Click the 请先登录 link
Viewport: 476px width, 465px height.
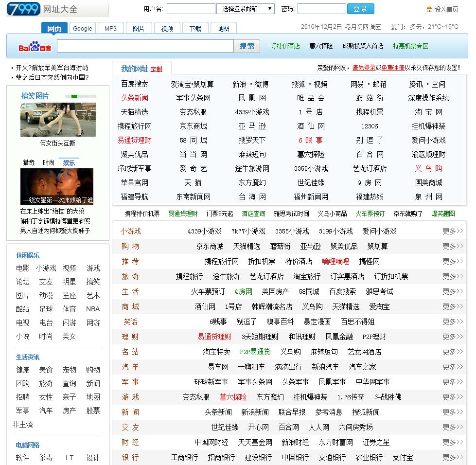(x=364, y=68)
